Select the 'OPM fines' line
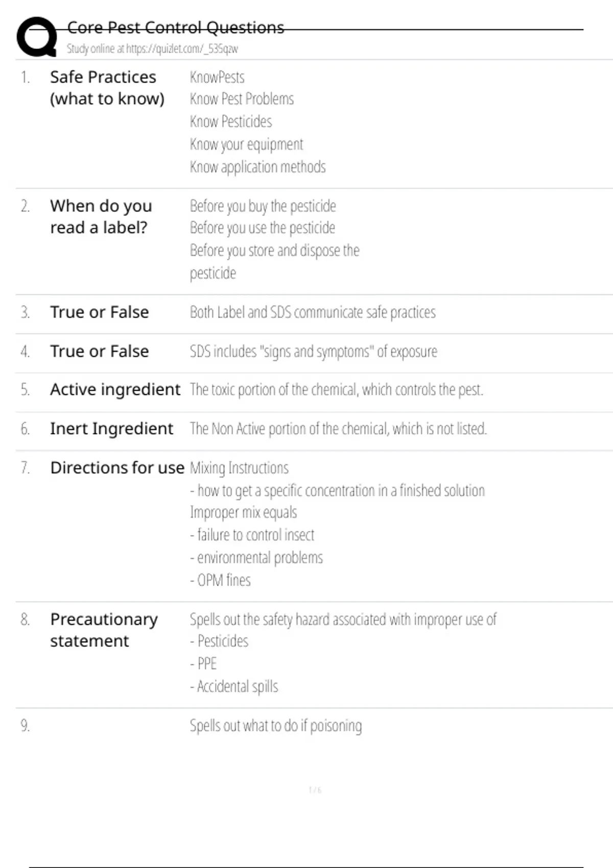Viewport: 613px width, 868px height. pyautogui.click(x=221, y=581)
